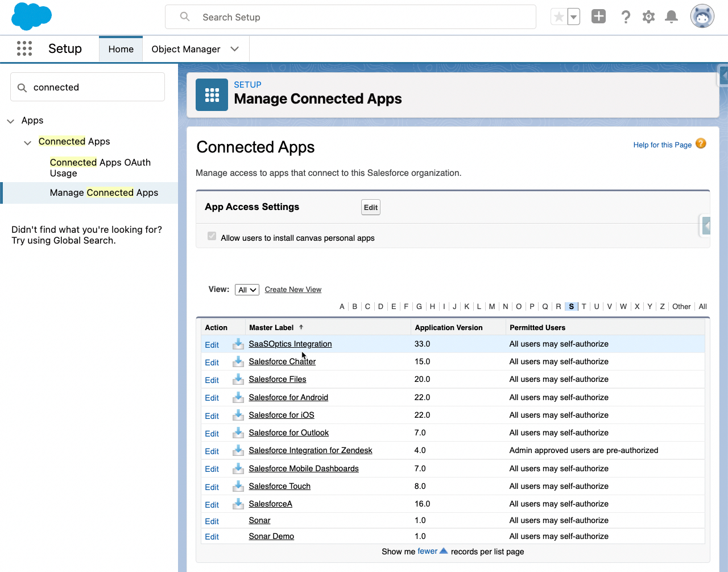The width and height of the screenshot is (728, 572).
Task: Click Edit for the Sonar Demo row
Action: click(212, 537)
